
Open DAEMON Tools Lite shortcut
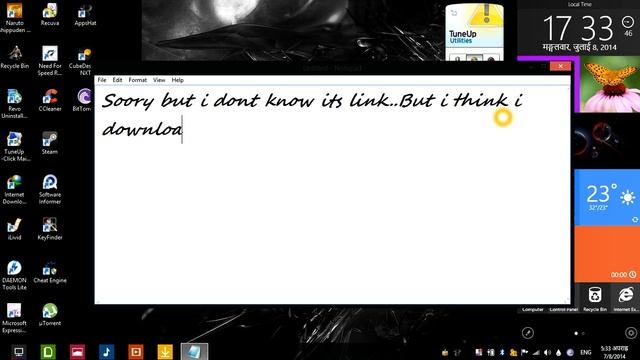click(x=14, y=275)
